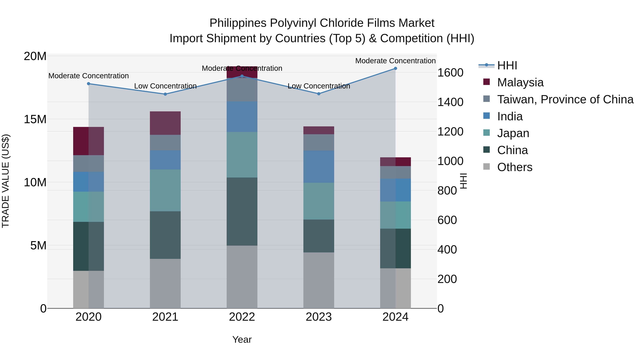
Task: Click the 2021 HHI data point
Action: (x=165, y=94)
